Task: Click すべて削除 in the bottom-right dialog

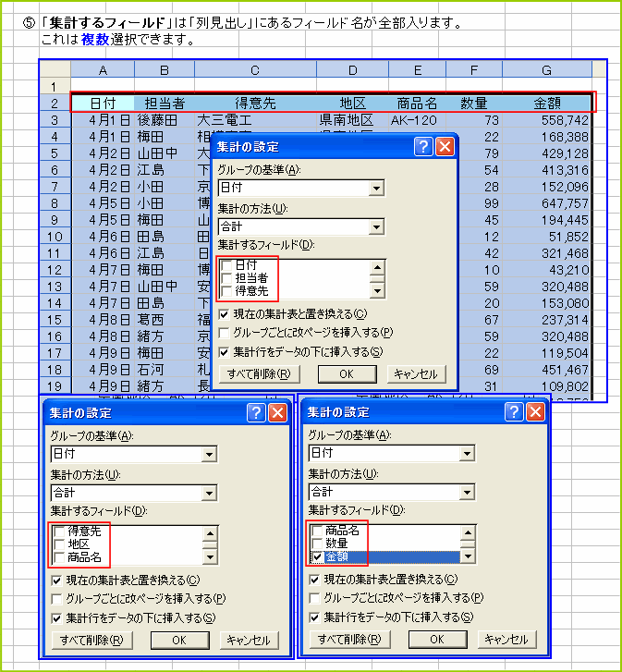Action: (x=350, y=640)
